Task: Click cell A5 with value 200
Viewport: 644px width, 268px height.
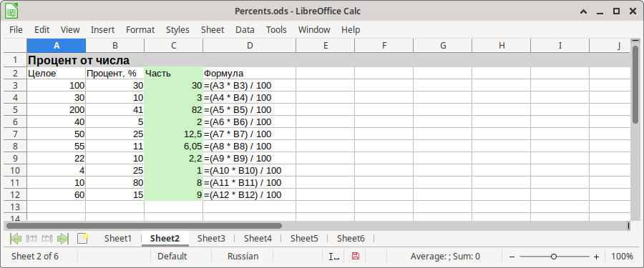Action: click(x=57, y=109)
